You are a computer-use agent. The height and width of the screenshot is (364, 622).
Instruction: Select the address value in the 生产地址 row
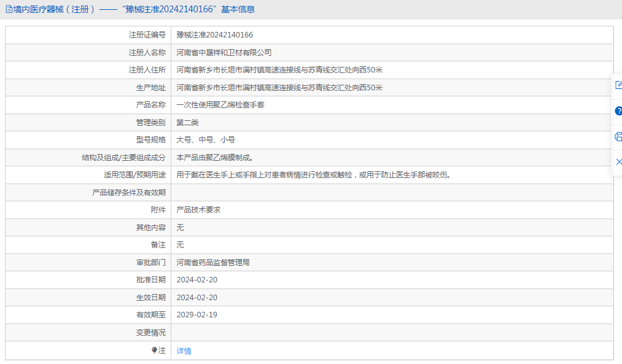279,88
